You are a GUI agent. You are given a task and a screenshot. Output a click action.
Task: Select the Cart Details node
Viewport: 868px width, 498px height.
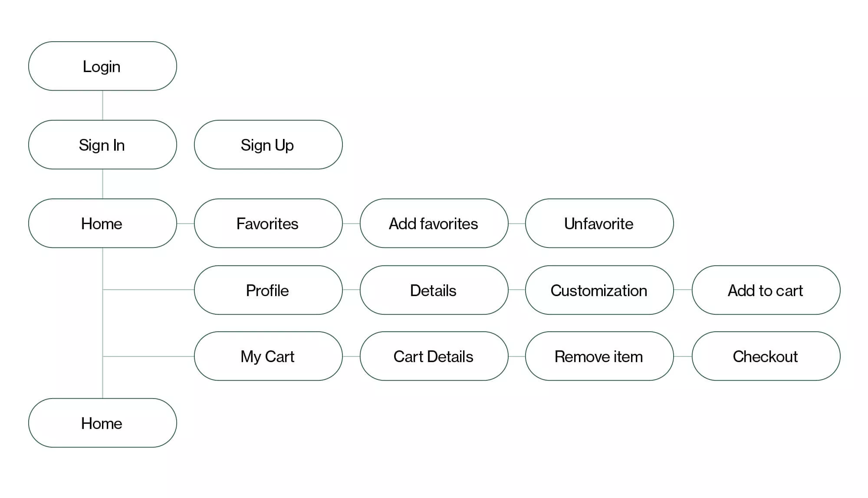tap(434, 356)
